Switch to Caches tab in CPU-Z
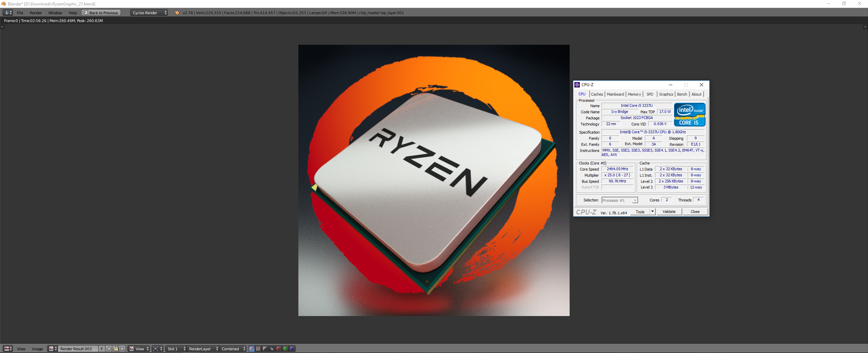The height and width of the screenshot is (353, 868). 597,94
